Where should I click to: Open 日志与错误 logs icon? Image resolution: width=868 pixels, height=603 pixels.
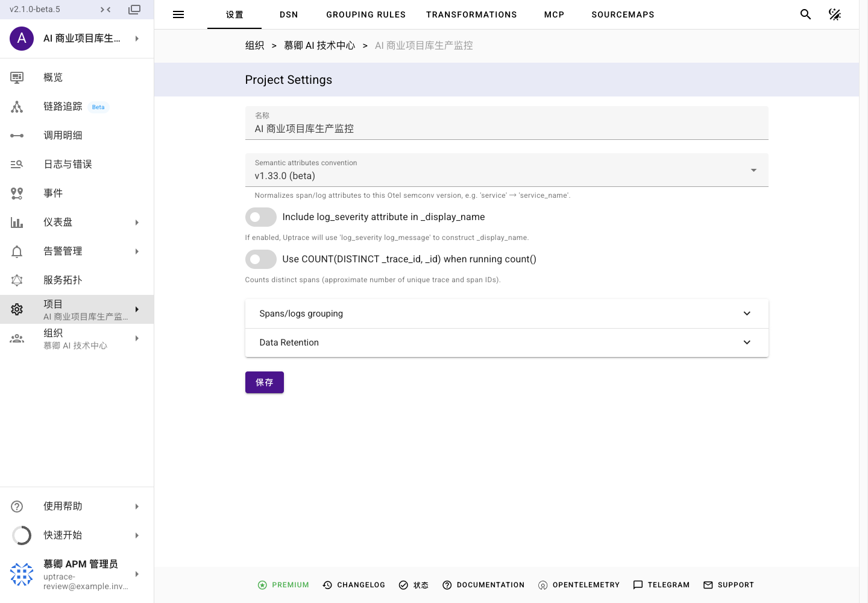17,164
